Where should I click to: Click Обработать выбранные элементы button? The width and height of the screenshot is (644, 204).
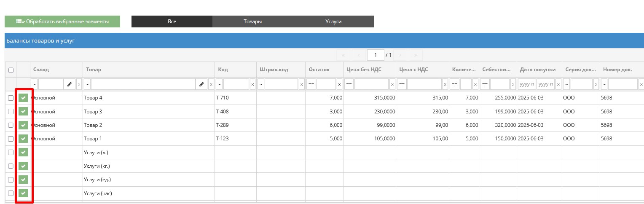click(x=62, y=21)
